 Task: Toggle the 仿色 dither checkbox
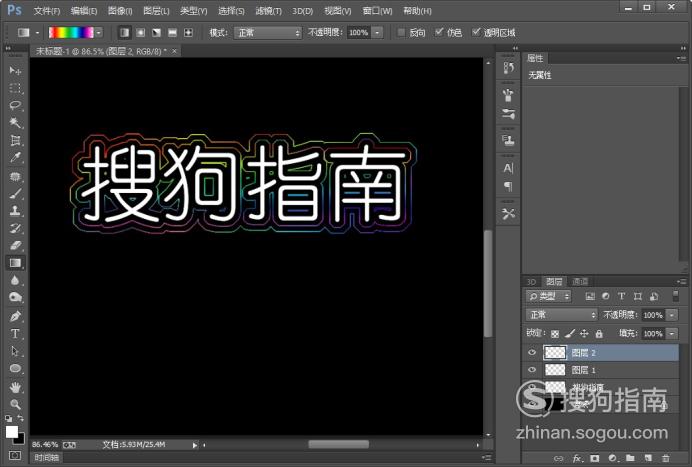[x=439, y=32]
